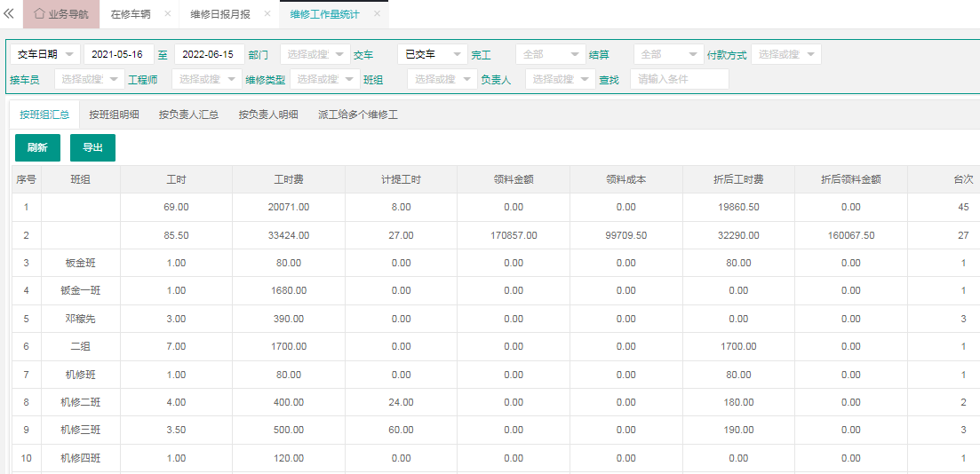Click 领料金额 column header

[x=514, y=180]
